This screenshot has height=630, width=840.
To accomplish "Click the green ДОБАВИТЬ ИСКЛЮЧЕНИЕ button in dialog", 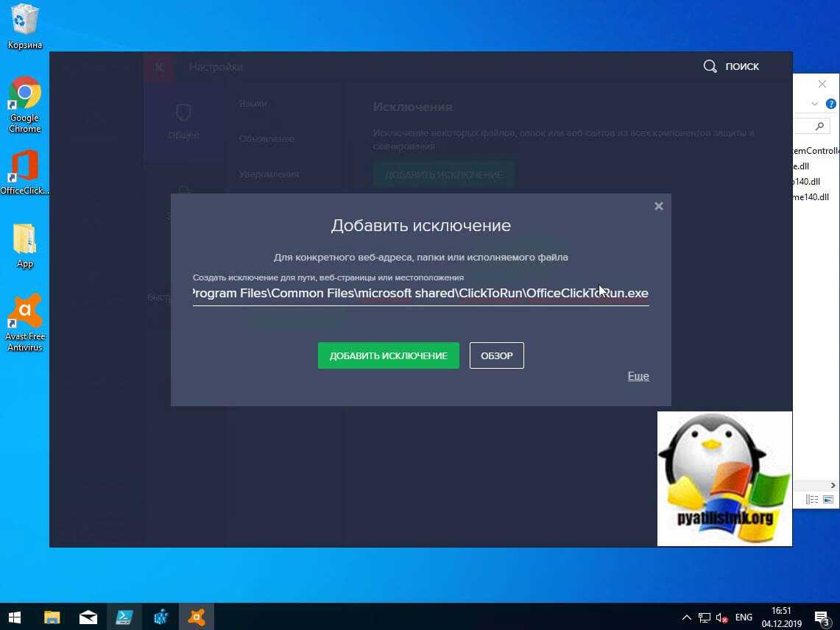I will click(388, 355).
